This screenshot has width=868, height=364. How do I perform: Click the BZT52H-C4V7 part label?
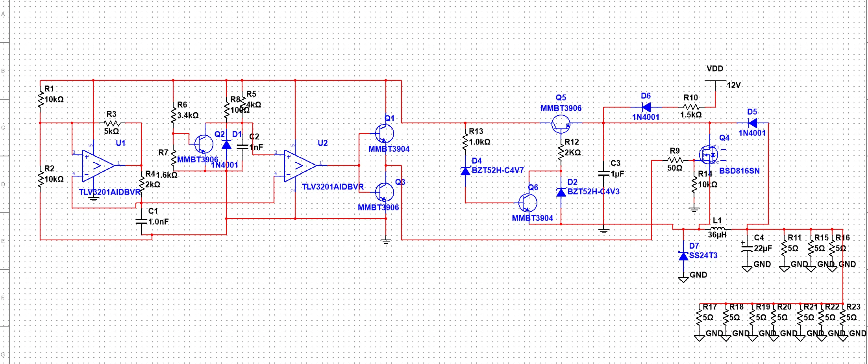498,170
